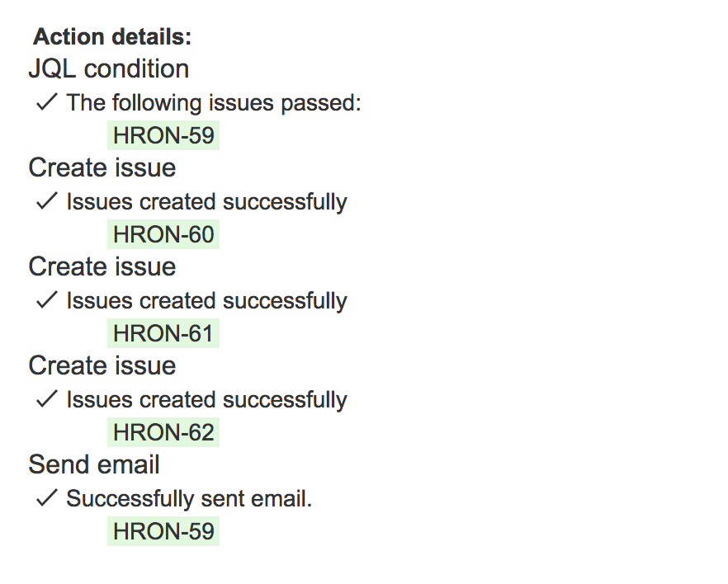Open the HRON-61 issue link

pyautogui.click(x=163, y=333)
